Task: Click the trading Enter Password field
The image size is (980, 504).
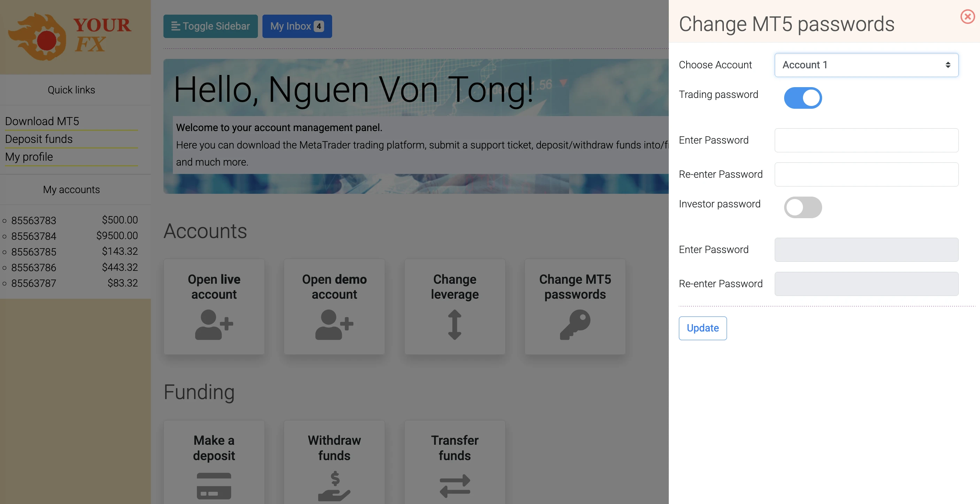Action: pyautogui.click(x=866, y=140)
